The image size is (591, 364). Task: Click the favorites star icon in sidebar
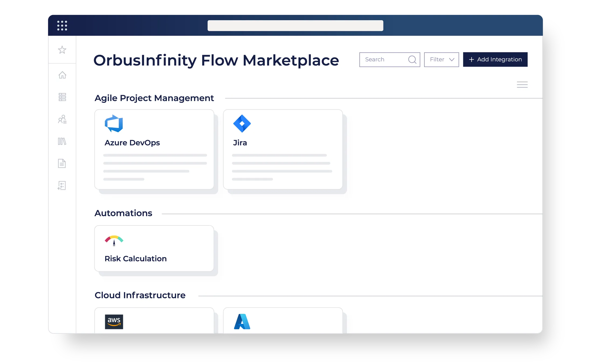tap(62, 50)
